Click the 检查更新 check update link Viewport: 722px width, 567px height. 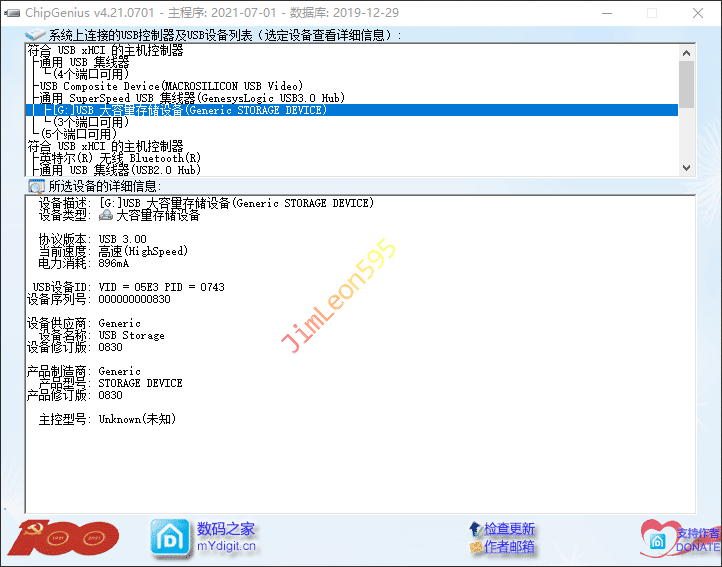(x=509, y=529)
